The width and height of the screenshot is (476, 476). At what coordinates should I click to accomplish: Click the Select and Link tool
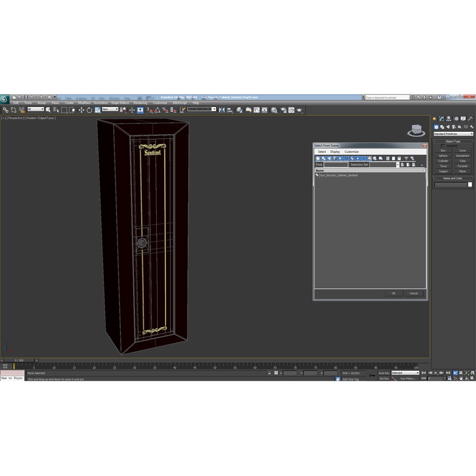5,110
